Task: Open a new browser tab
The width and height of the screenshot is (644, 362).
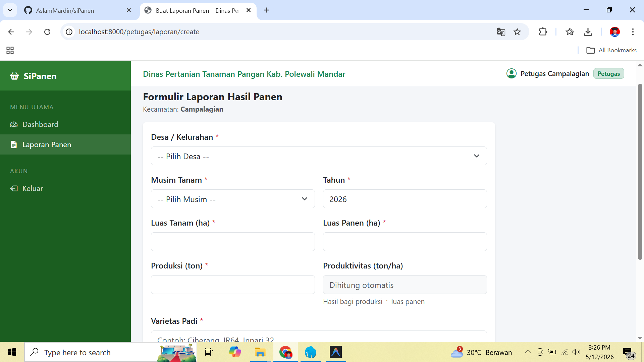Action: point(267,10)
